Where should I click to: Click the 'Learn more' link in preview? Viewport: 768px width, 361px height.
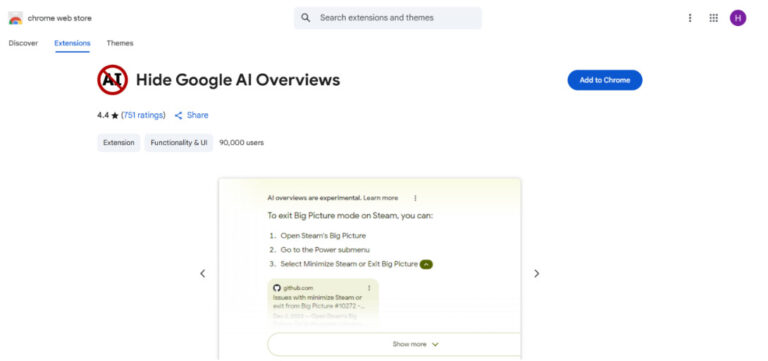(381, 198)
